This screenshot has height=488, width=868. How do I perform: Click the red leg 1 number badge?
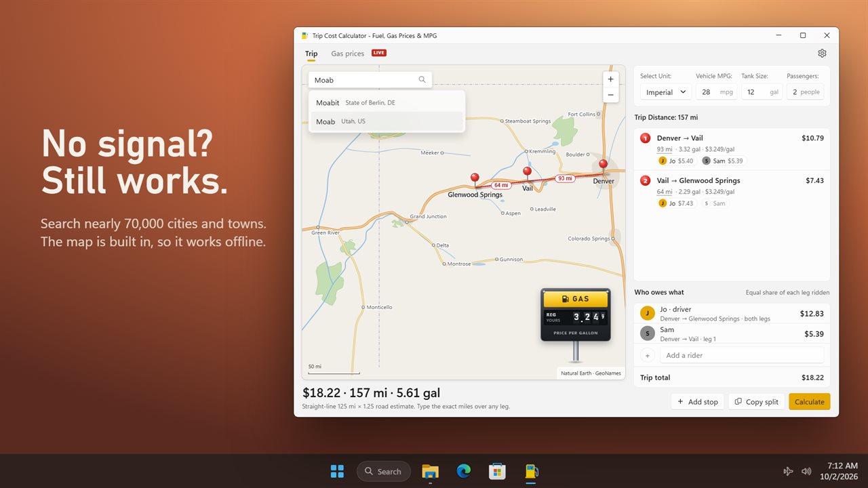click(646, 138)
